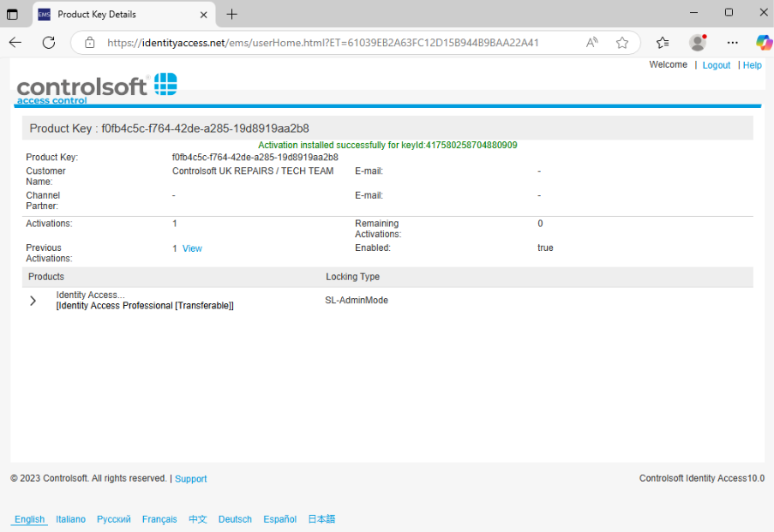Viewport: 774px width, 532px height.
Task: Click the activation success message
Action: coord(387,145)
